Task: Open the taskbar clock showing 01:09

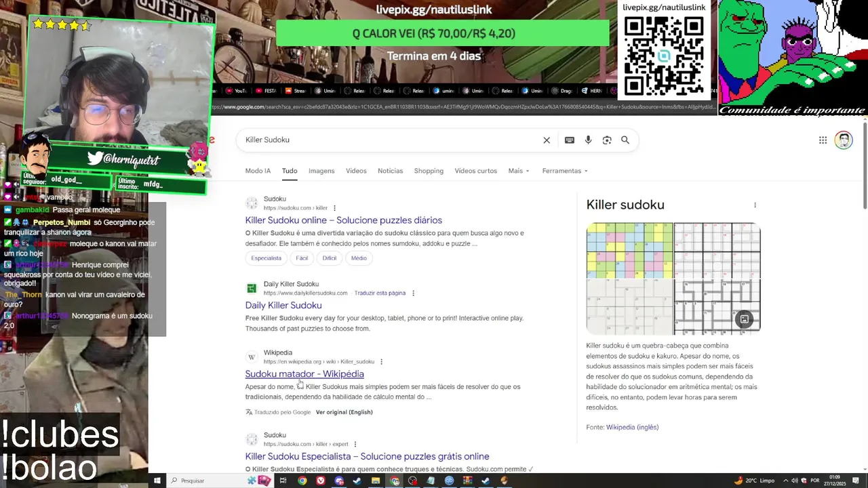Action: tap(835, 481)
